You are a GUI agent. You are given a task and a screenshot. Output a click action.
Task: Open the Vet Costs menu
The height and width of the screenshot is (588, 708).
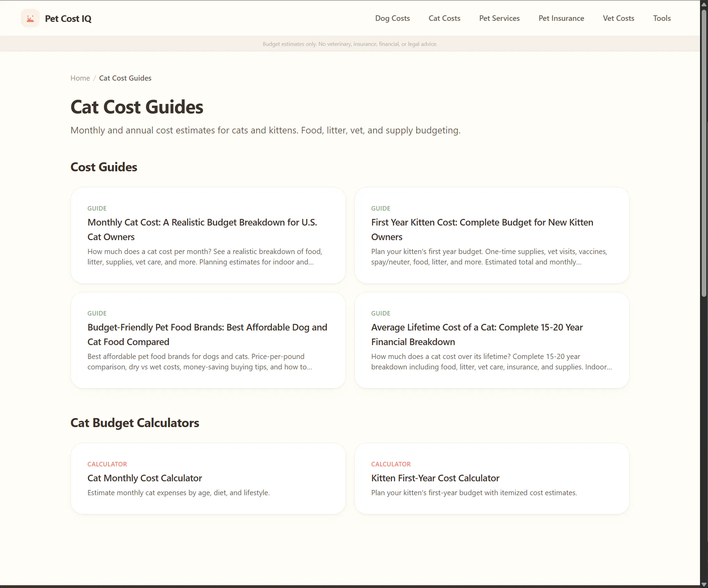click(x=618, y=18)
